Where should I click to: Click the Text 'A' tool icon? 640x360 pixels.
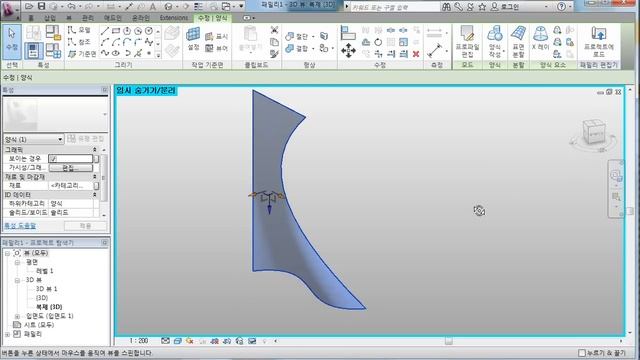pos(153,7)
